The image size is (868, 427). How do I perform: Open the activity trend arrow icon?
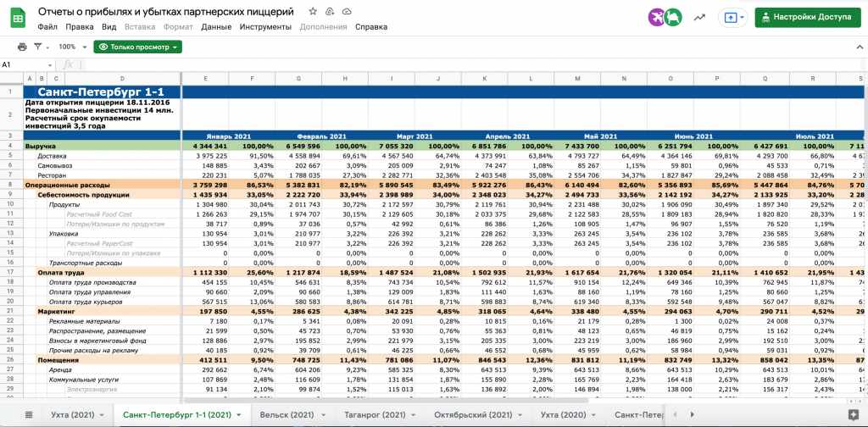(699, 17)
